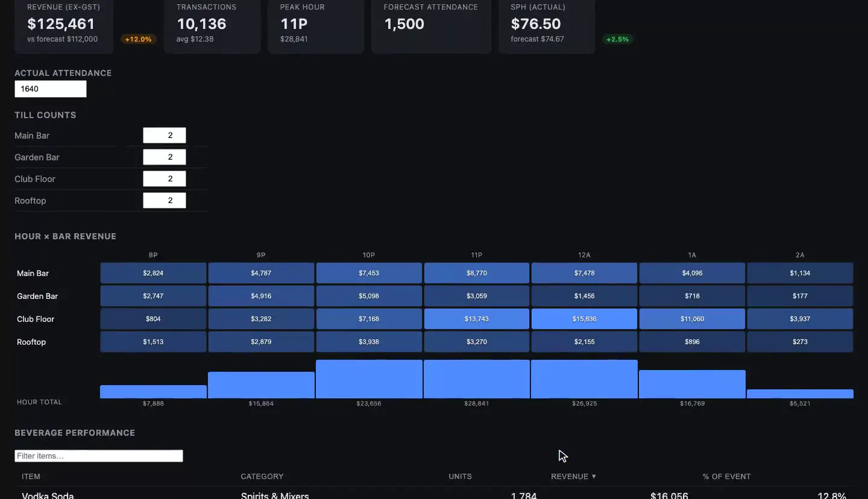Select the Garden Bar 9P cell $4,916

point(261,296)
